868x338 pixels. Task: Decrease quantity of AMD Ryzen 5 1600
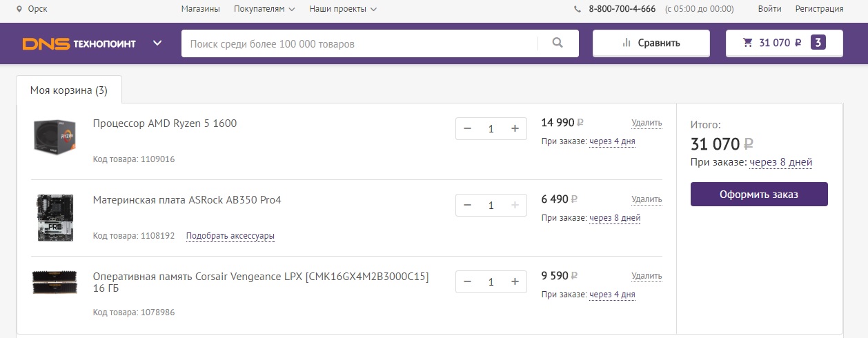[468, 128]
